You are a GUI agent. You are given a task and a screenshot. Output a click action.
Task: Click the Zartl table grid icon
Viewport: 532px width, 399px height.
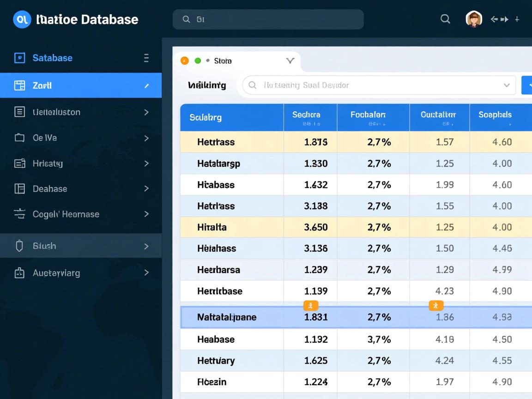point(19,85)
